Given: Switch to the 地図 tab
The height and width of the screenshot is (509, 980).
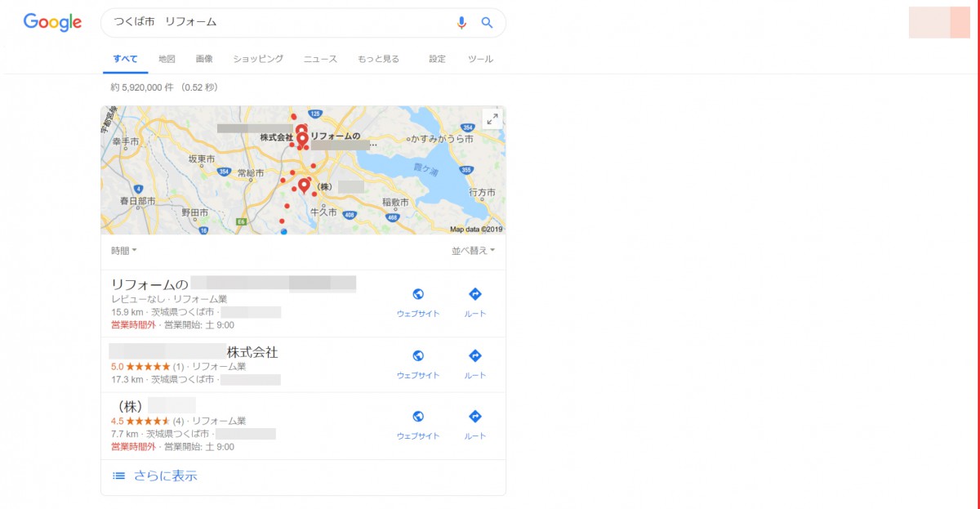Looking at the screenshot, I should tap(167, 59).
